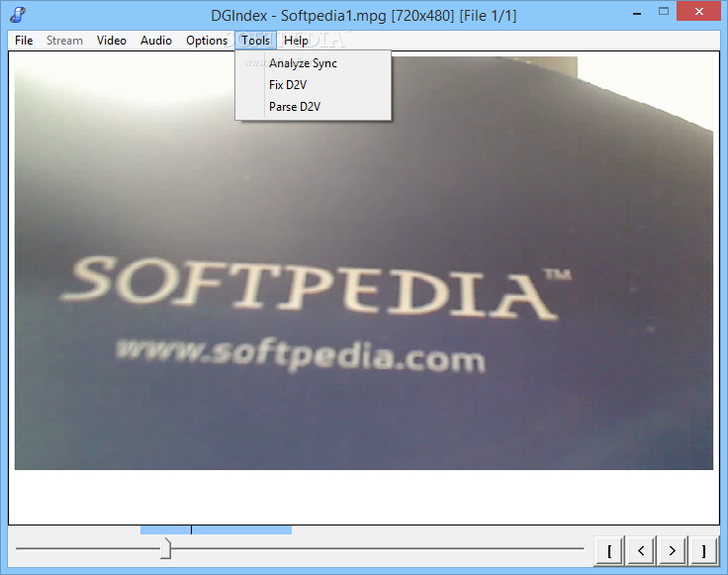Click the seek slider thumb
The height and width of the screenshot is (575, 728).
[166, 548]
